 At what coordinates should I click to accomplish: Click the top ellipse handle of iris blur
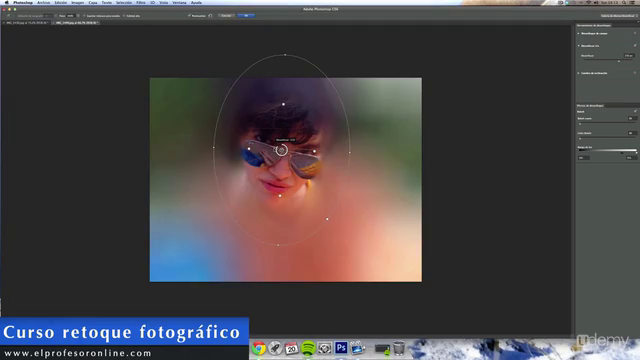[285, 55]
